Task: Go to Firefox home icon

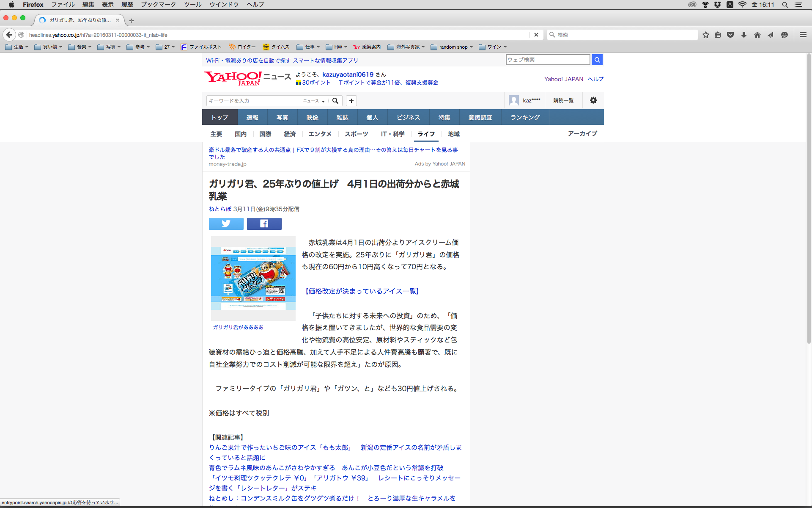Action: 757,35
